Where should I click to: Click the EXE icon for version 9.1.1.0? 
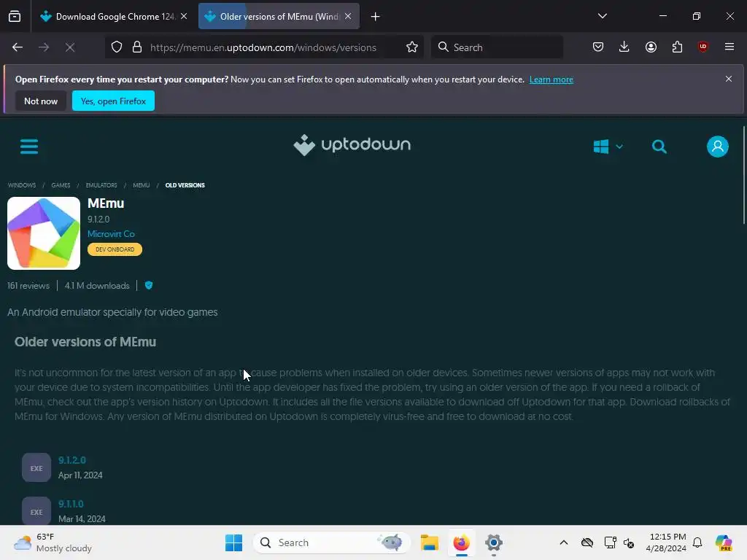[36, 511]
